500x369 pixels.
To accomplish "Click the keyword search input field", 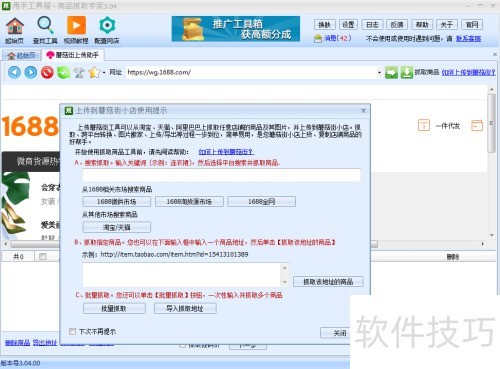I will coord(222,175).
